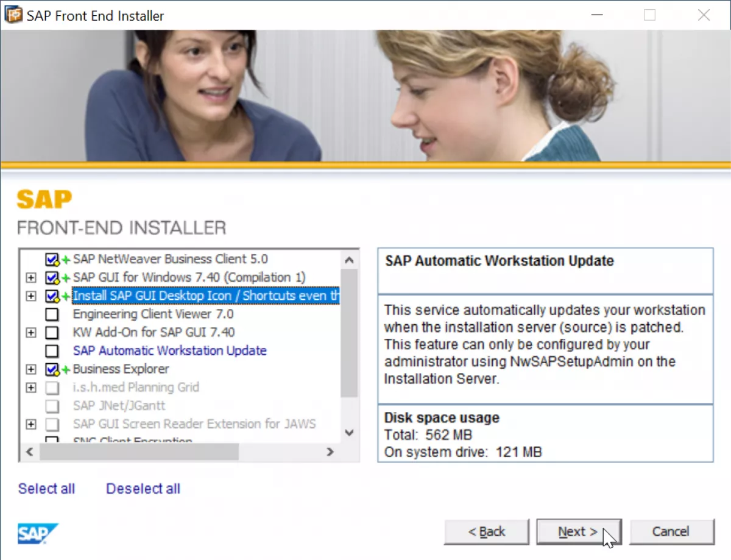Select SAP NetWeaver Business Client 5.0 row
This screenshot has width=731, height=560.
click(x=171, y=259)
